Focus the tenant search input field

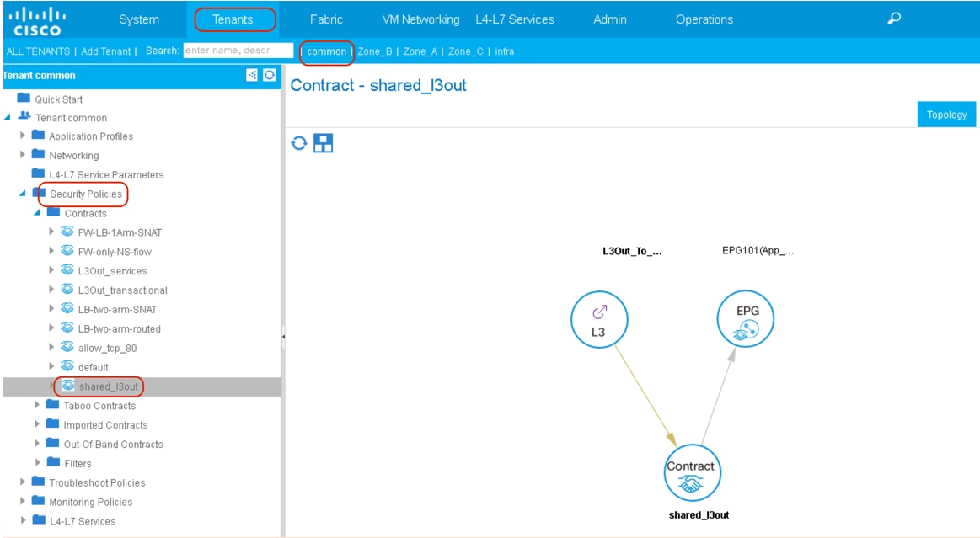pos(238,51)
